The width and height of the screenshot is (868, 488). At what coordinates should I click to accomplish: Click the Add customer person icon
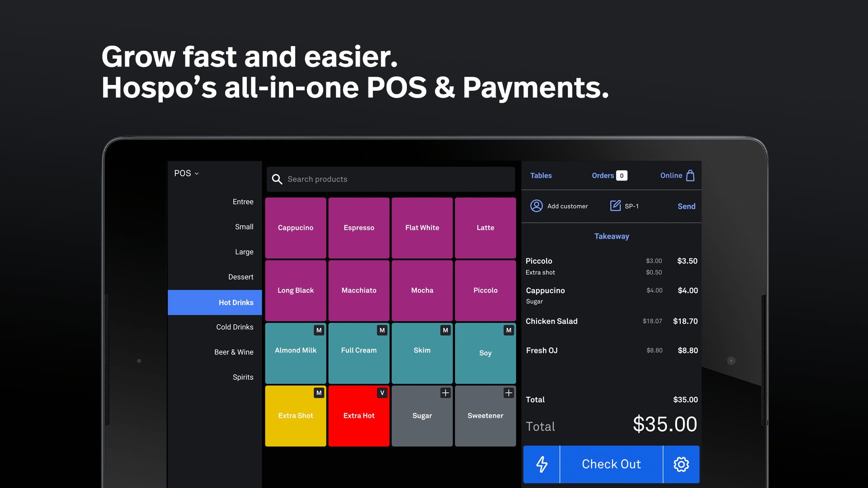(536, 206)
